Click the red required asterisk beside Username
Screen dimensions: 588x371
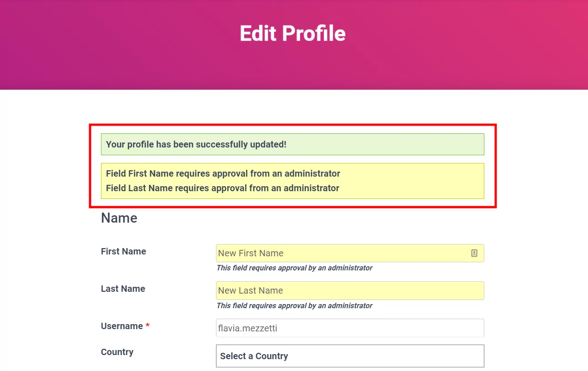tap(147, 326)
